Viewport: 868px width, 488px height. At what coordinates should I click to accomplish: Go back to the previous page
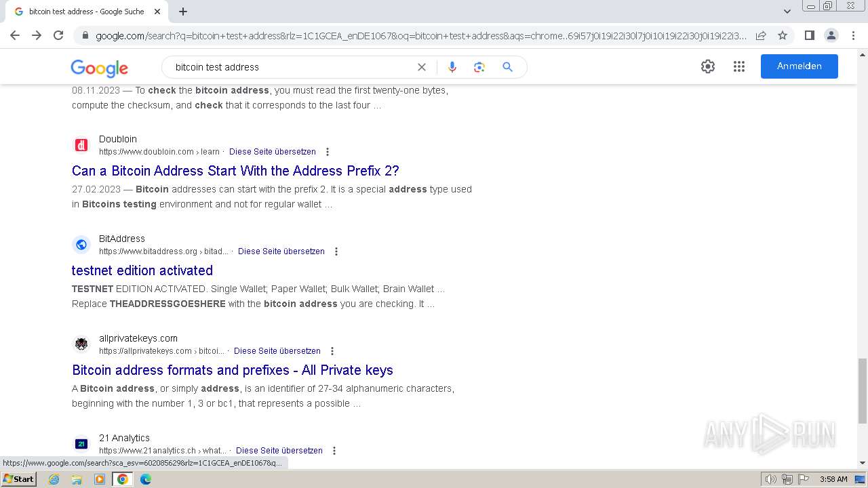pyautogui.click(x=15, y=35)
